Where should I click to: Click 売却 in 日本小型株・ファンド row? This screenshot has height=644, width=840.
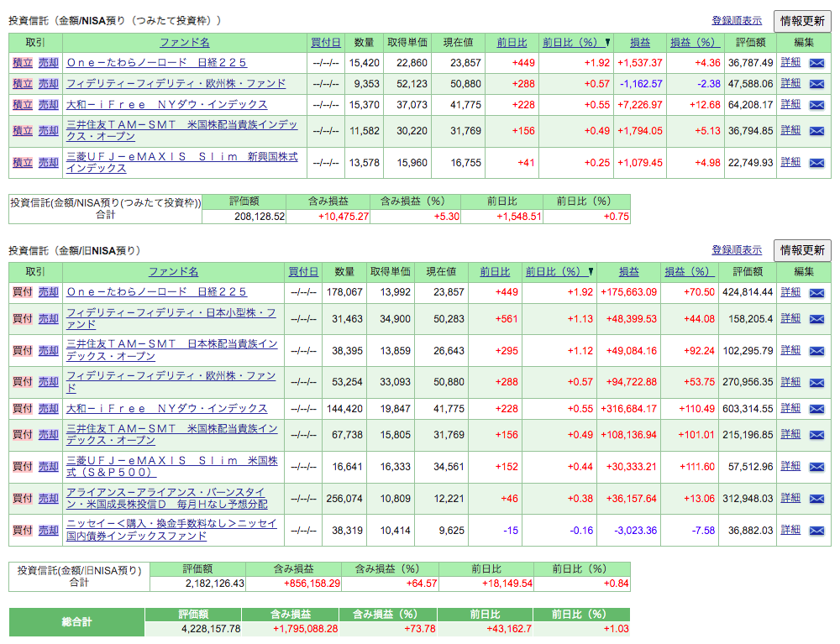pos(48,318)
